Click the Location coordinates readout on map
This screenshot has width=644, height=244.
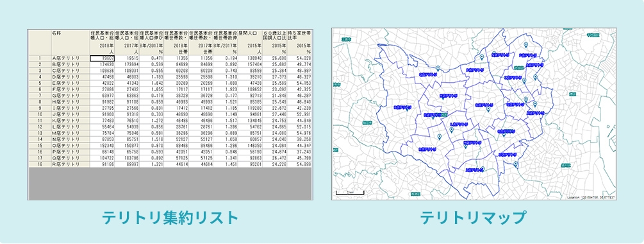click(x=591, y=198)
